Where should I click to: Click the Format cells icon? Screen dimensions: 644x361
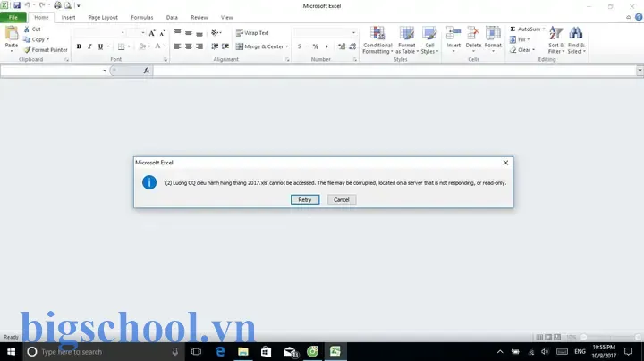[x=493, y=33]
